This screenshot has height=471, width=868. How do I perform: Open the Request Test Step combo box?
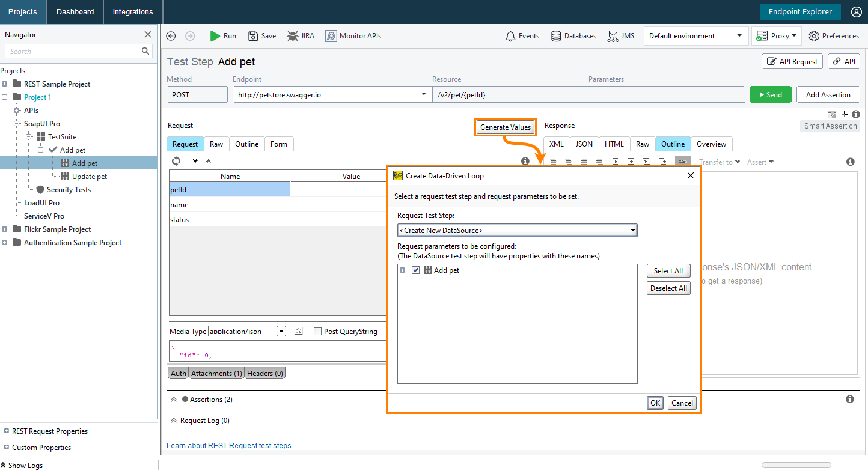click(517, 231)
